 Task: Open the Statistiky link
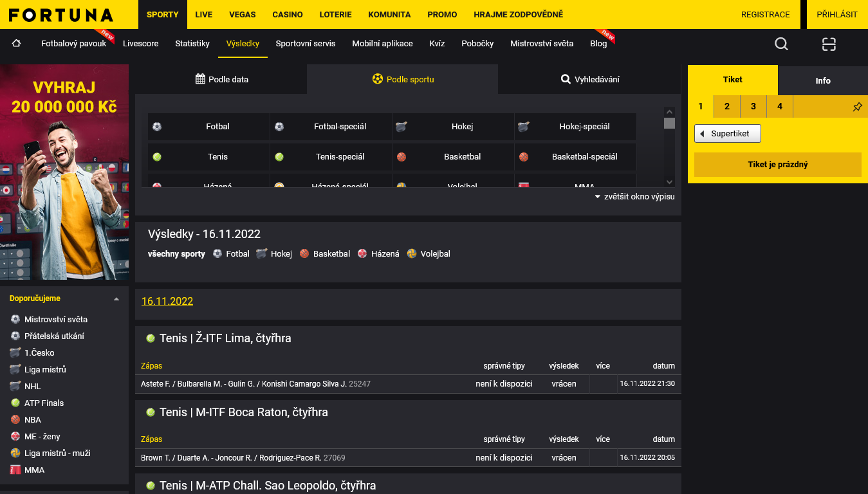click(192, 44)
